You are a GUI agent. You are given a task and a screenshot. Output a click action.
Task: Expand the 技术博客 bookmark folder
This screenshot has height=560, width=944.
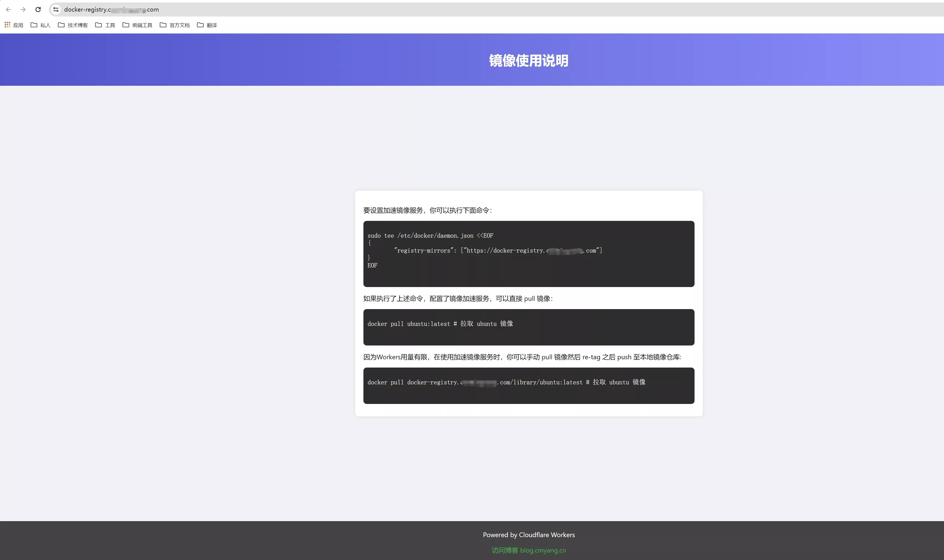point(73,25)
